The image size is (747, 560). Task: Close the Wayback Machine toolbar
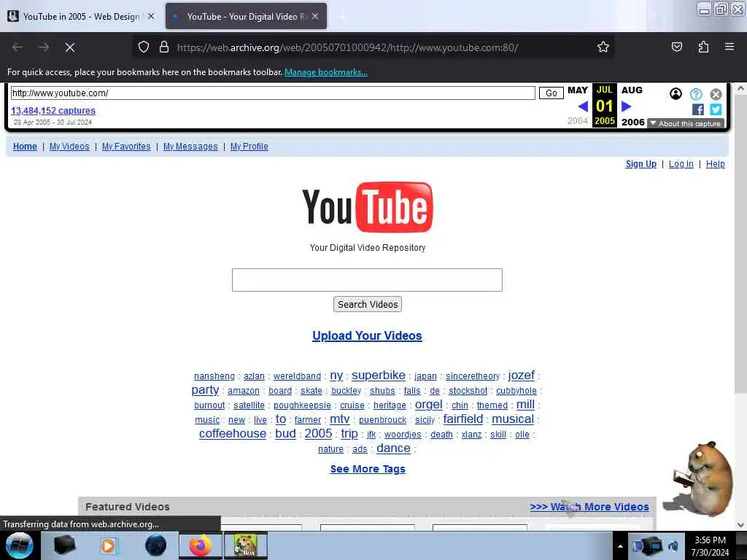click(x=716, y=94)
